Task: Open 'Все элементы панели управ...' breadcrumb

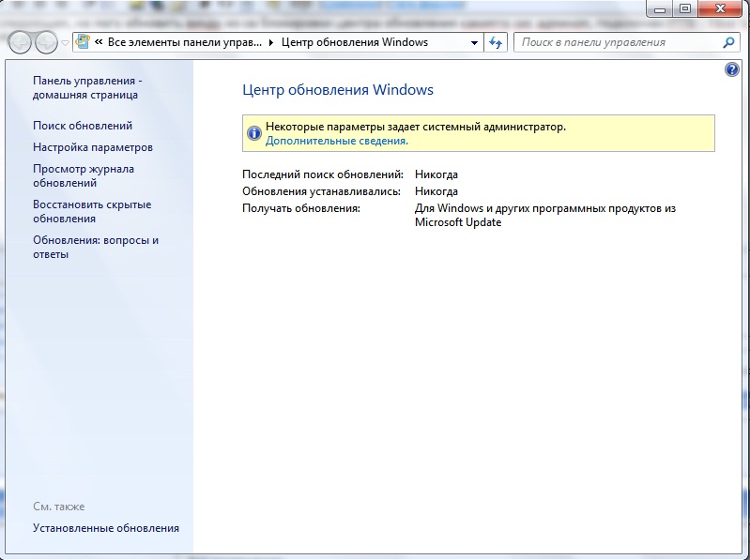Action: (185, 42)
